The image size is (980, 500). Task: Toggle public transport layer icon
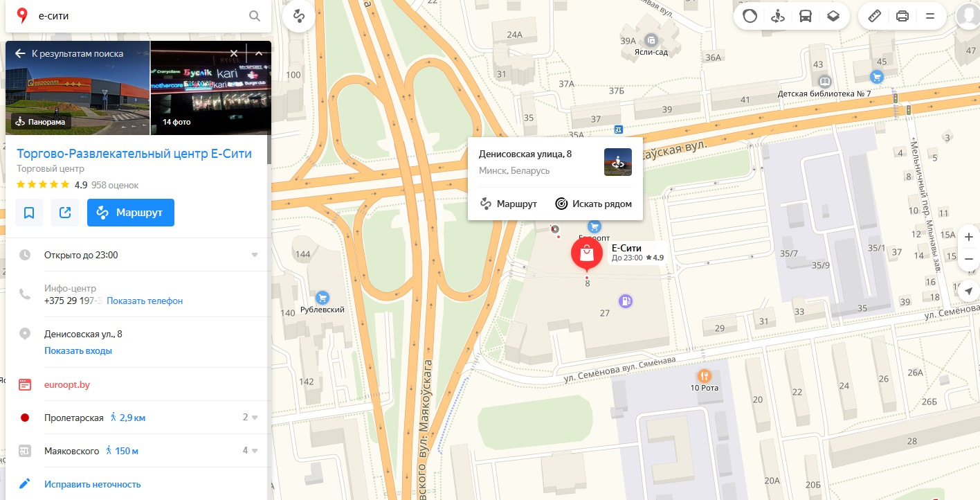[x=806, y=16]
